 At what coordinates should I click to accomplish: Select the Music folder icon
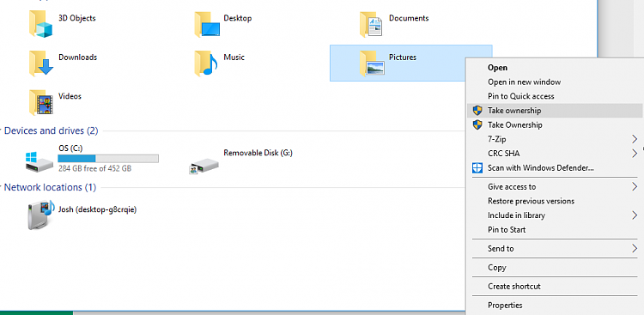206,64
